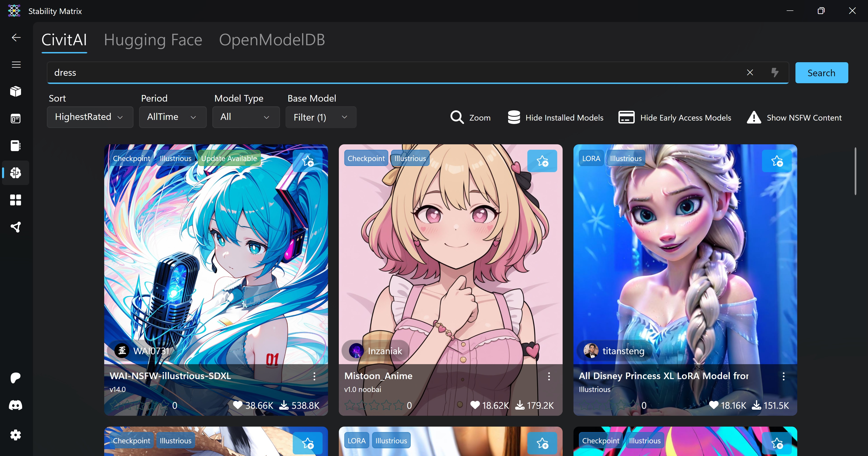Viewport: 868px width, 456px height.
Task: Toggle Hide Installed Models
Action: point(555,117)
